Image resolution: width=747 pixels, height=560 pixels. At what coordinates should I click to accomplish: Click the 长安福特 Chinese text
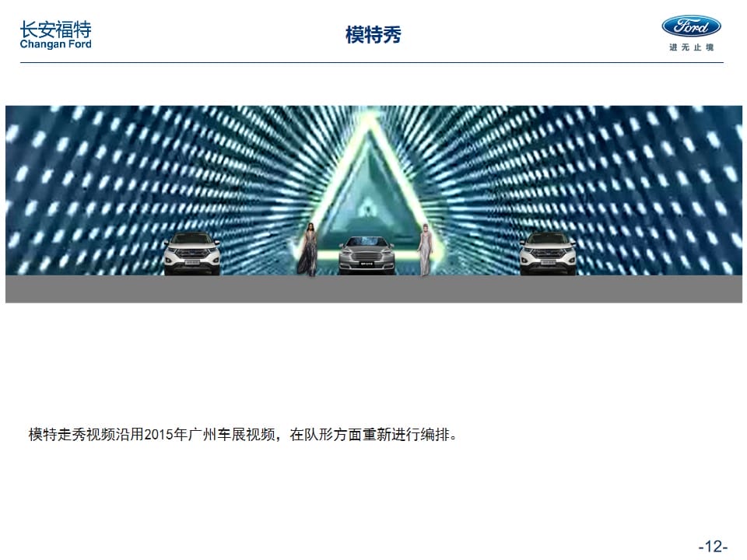55,29
